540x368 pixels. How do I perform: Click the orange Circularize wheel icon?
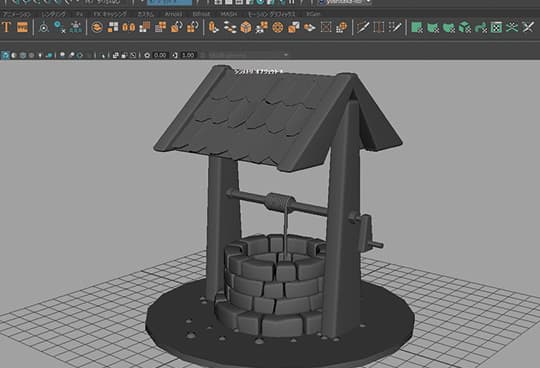pos(278,27)
